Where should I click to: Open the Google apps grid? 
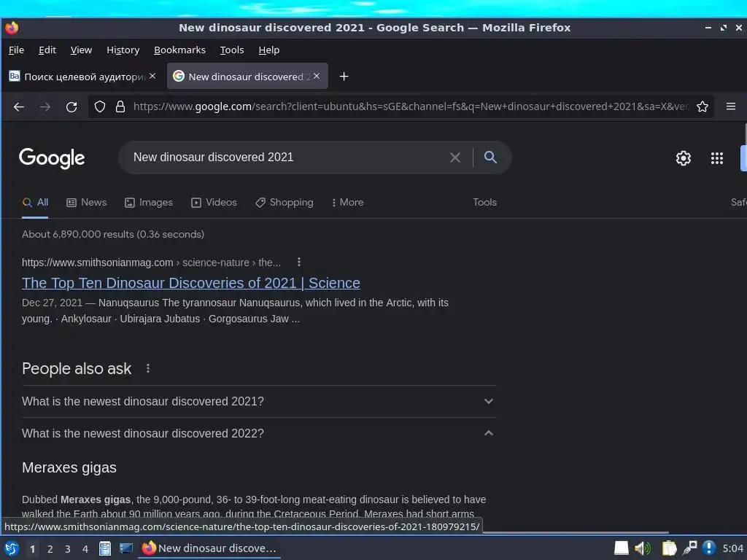(717, 158)
